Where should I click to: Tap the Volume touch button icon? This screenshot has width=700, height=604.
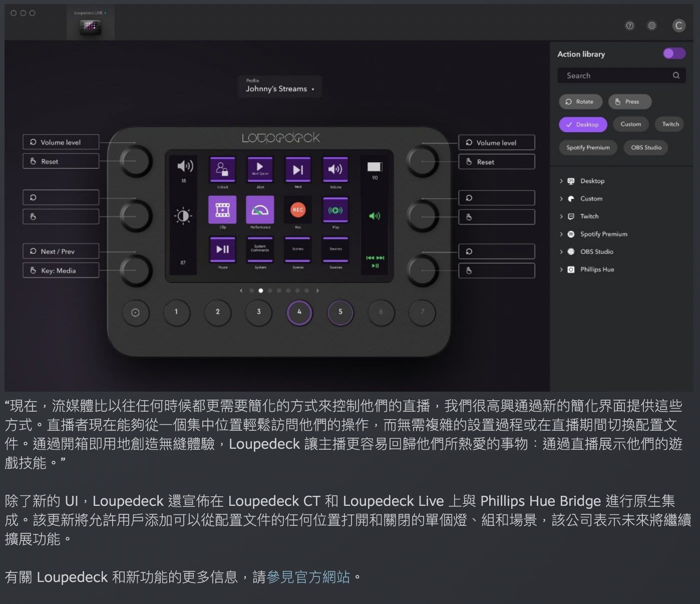click(x=335, y=169)
